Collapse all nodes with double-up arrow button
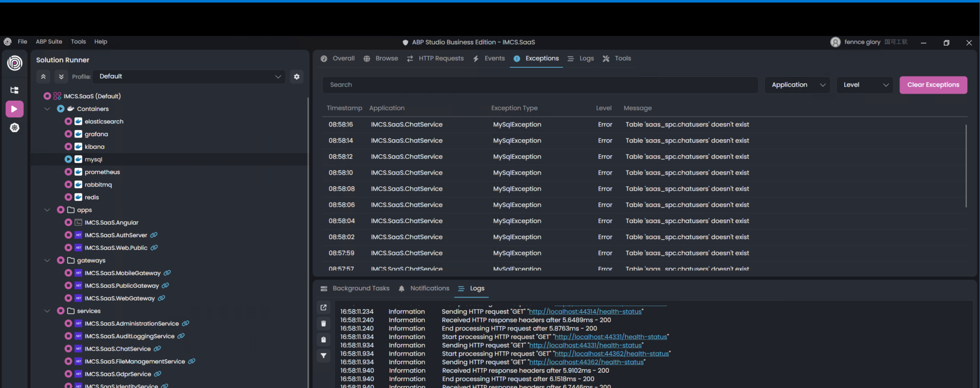The image size is (980, 388). coord(44,76)
